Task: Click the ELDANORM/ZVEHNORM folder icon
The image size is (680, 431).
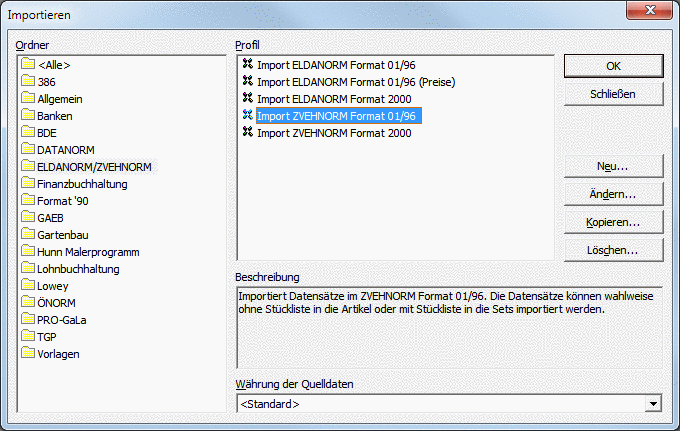Action: (28, 166)
